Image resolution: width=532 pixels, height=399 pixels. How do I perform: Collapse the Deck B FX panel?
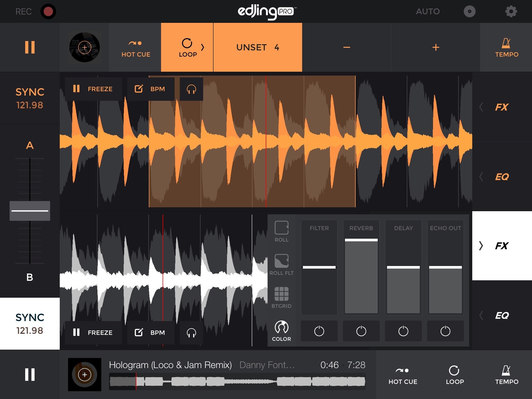501,246
